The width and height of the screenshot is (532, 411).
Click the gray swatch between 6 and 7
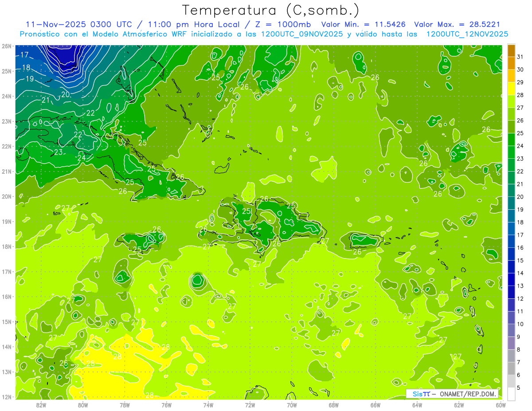coord(511,368)
